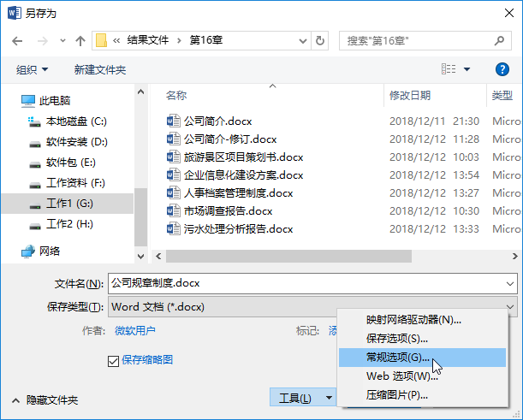Screen dimensions: 523x420
Task: Click the 软件包 (E:) drive icon
Action: point(35,164)
